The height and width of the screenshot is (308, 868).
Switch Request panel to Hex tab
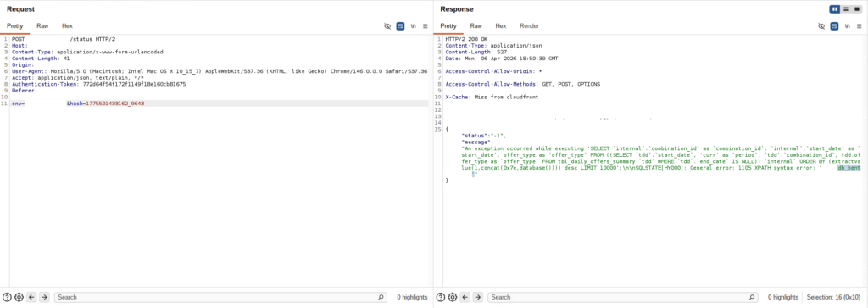(x=67, y=26)
